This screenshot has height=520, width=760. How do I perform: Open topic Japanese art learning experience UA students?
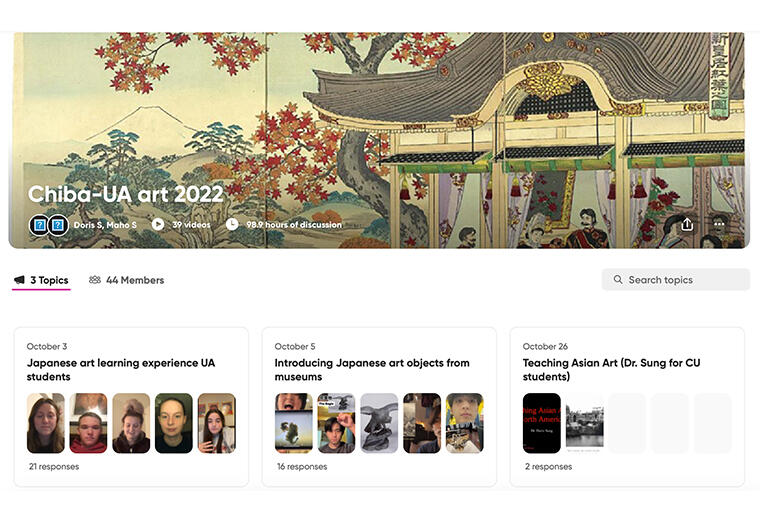click(121, 370)
